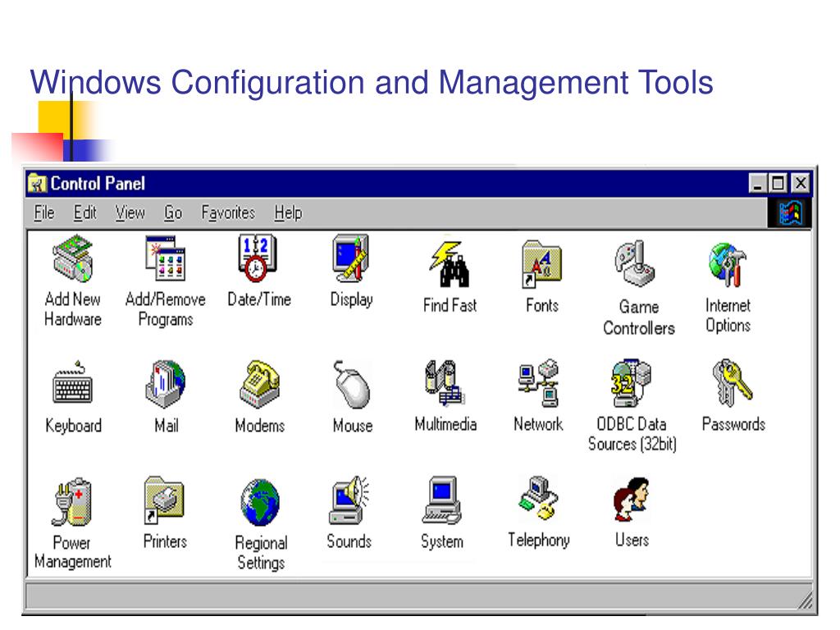
Task: Open the Edit menu
Action: (x=84, y=212)
